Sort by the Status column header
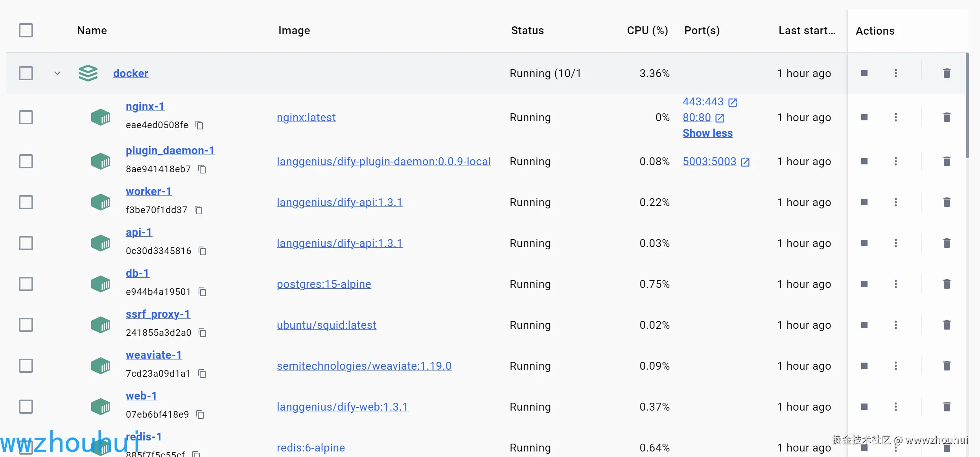980x457 pixels. click(x=527, y=30)
